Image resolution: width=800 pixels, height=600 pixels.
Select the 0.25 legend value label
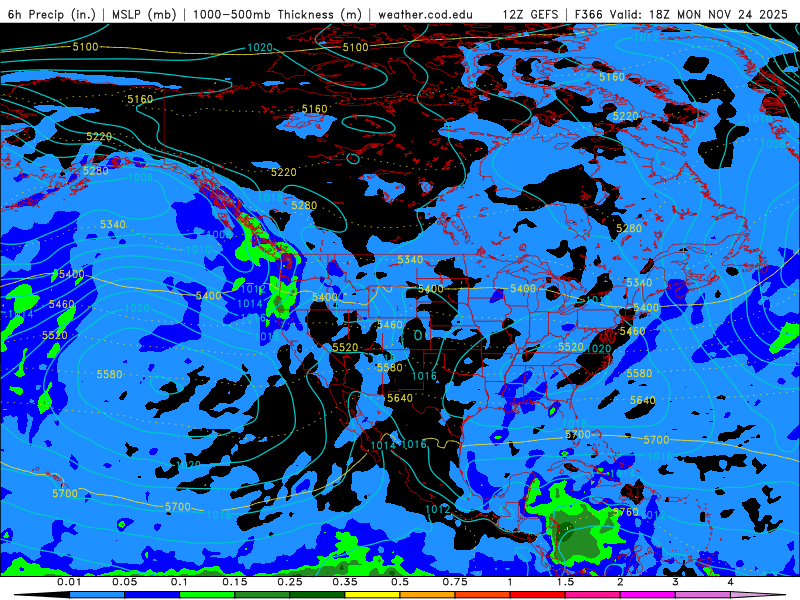tap(290, 582)
